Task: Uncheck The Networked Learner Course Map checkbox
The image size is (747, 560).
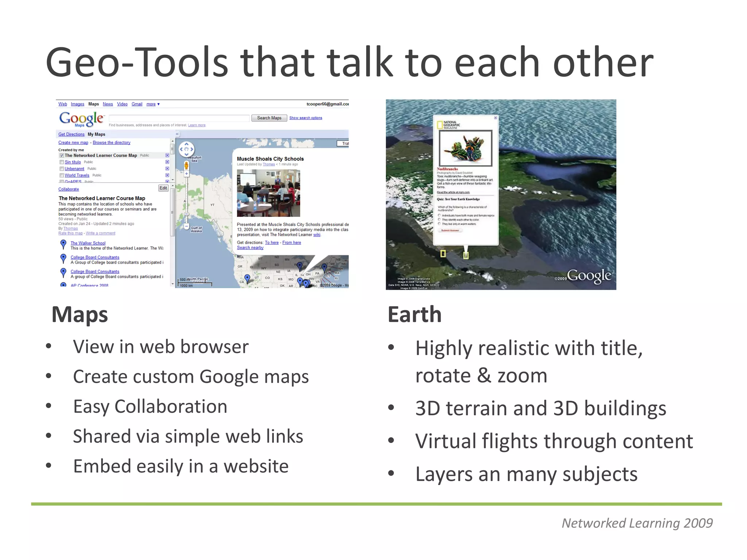Action: click(x=62, y=156)
